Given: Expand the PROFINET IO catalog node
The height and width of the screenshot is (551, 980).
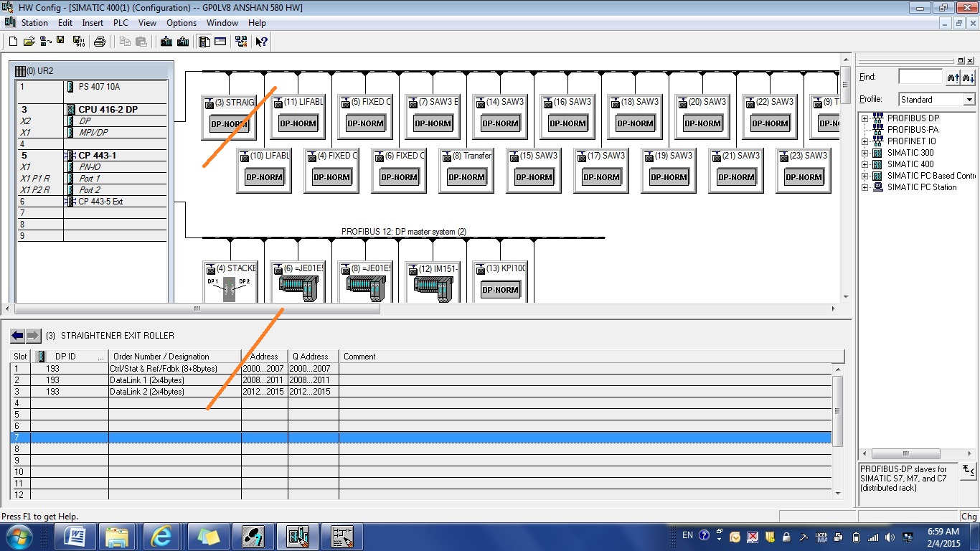Looking at the screenshot, I should coord(864,141).
